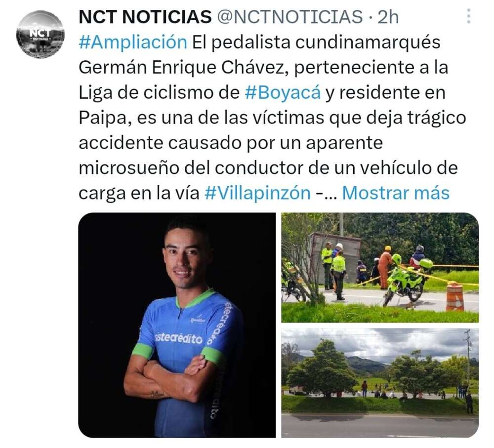Open the cyclist portrait photo
Screen dimensions: 494x448
(x=177, y=325)
